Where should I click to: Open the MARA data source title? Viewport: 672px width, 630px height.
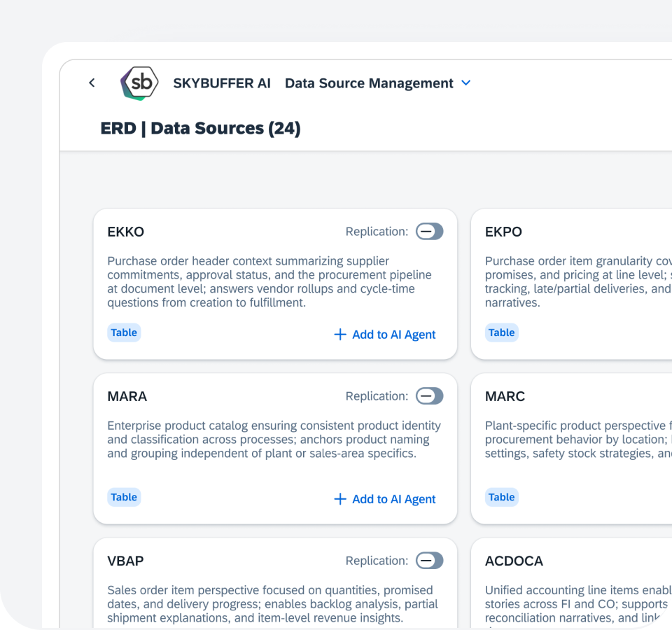(127, 396)
